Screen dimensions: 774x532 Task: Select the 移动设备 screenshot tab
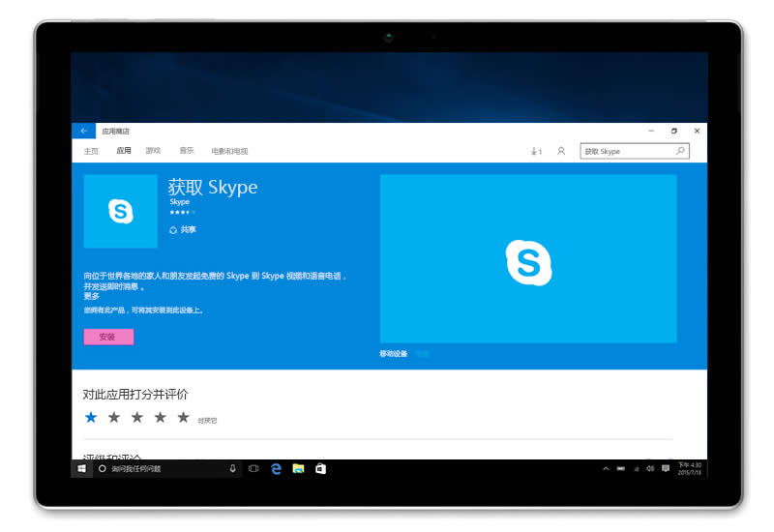pyautogui.click(x=394, y=353)
